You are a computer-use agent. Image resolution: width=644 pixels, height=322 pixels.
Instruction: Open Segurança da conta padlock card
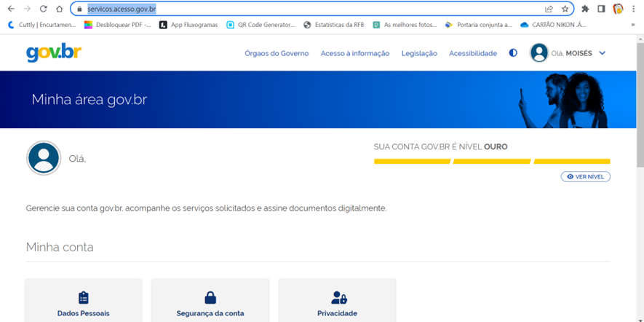pyautogui.click(x=210, y=304)
